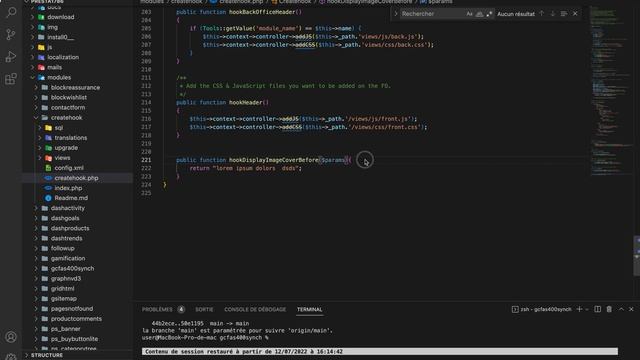
Task: Switch to the PROBLÈMES tab
Action: point(157,309)
